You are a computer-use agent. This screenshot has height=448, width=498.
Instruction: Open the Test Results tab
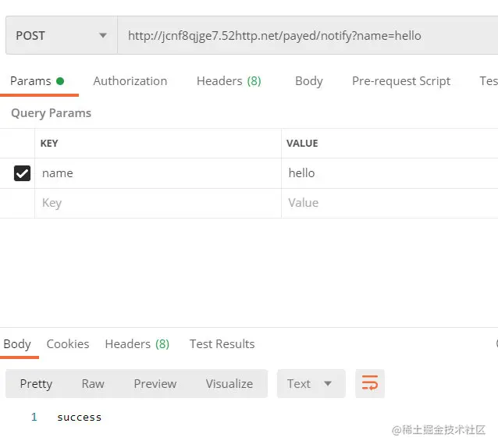coord(222,344)
